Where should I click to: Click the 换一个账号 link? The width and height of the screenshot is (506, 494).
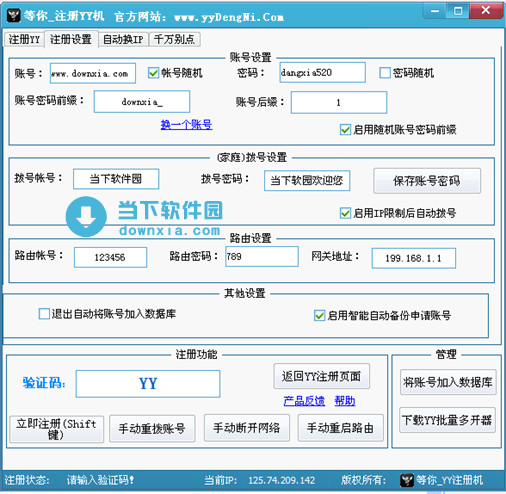click(x=186, y=125)
